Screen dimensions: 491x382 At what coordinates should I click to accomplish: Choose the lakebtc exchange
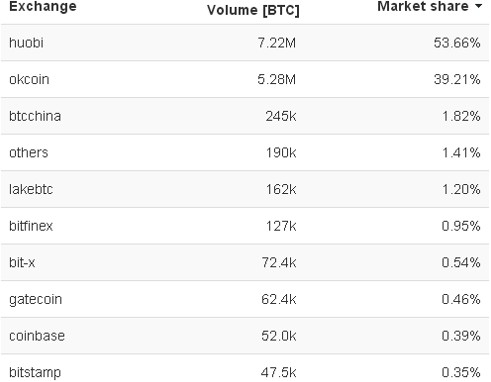(x=31, y=189)
